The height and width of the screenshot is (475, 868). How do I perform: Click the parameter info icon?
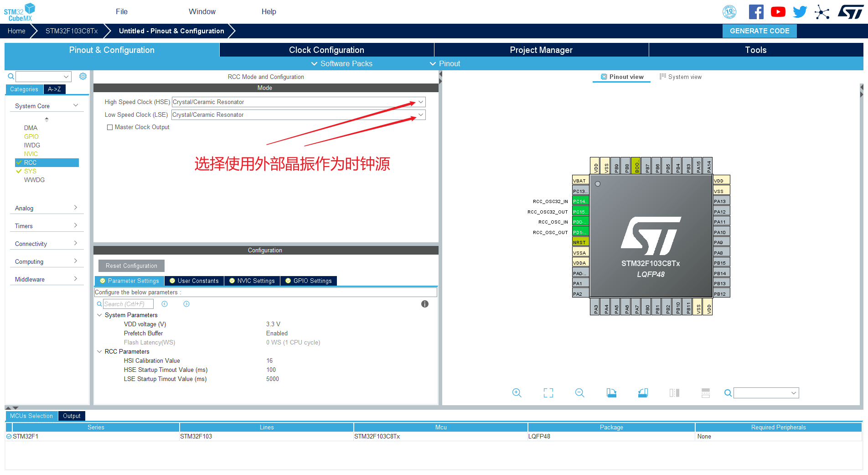pyautogui.click(x=425, y=304)
